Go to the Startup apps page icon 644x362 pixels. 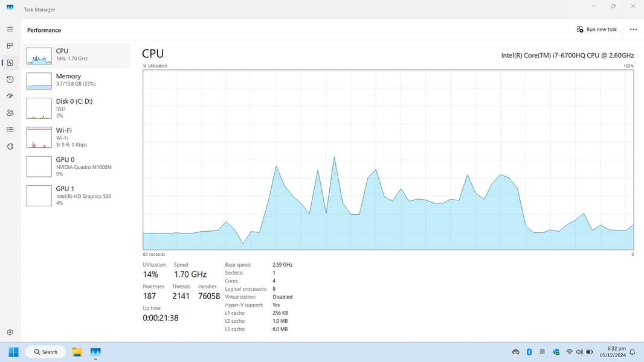(x=10, y=96)
